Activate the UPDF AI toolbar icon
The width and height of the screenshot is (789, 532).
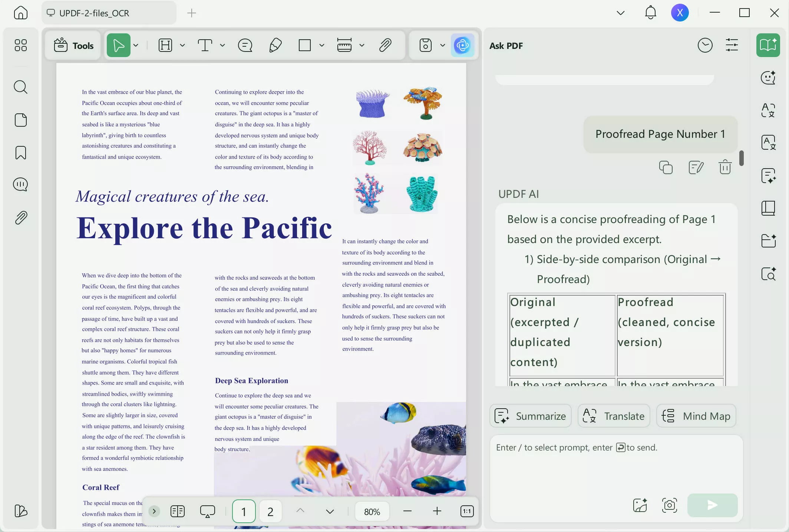[463, 45]
